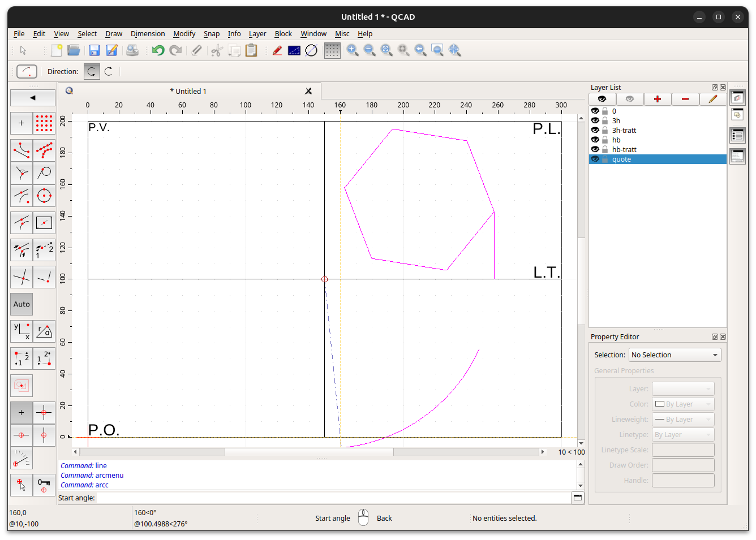Open the Dimension menu

click(148, 34)
